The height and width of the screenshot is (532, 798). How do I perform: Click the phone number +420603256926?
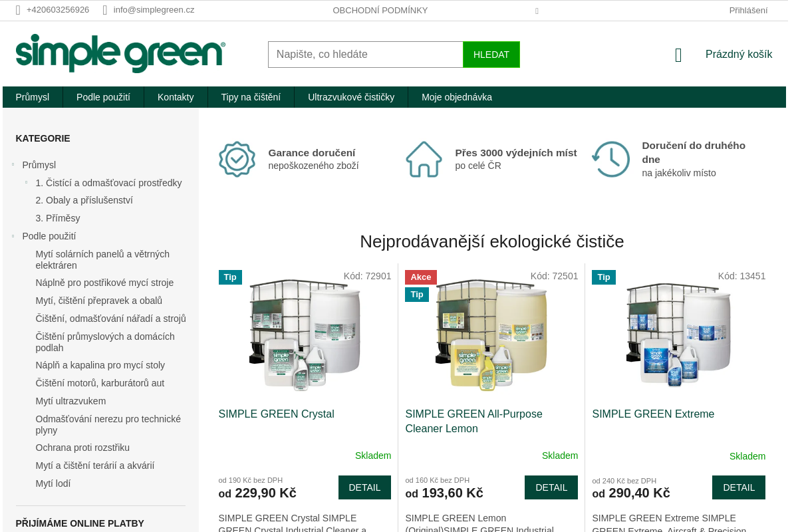coord(58,10)
